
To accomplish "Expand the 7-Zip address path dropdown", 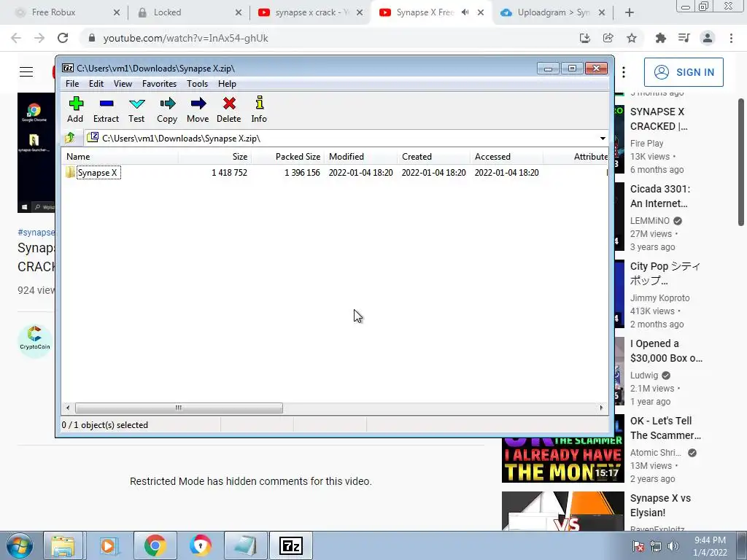I will tap(603, 139).
